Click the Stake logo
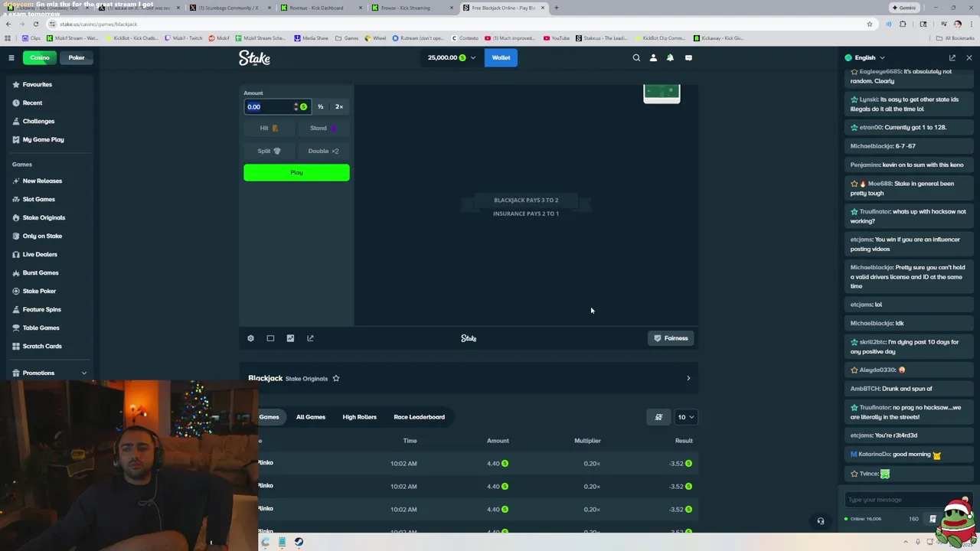The height and width of the screenshot is (551, 980). click(254, 57)
